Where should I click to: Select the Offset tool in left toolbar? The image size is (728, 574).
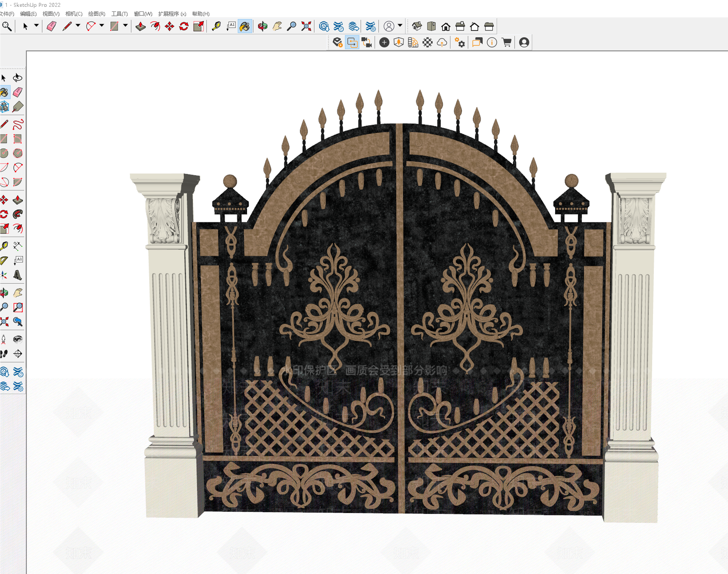click(18, 228)
